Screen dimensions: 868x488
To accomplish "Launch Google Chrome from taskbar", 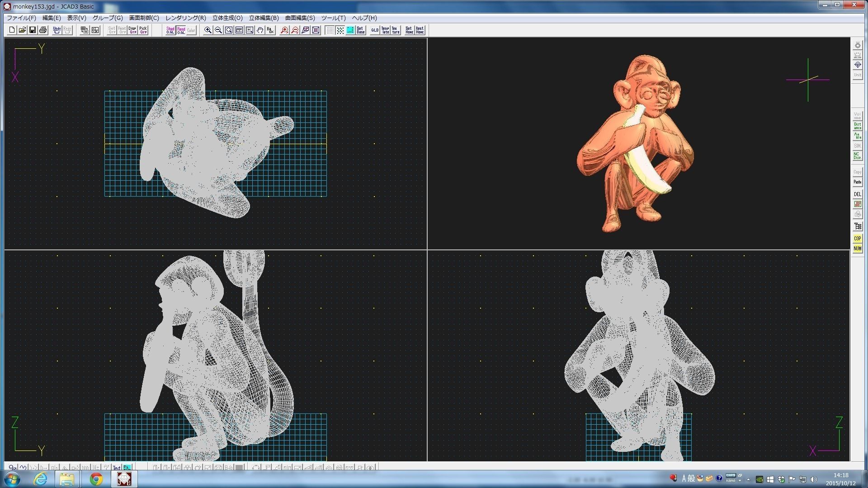I will pyautogui.click(x=96, y=479).
